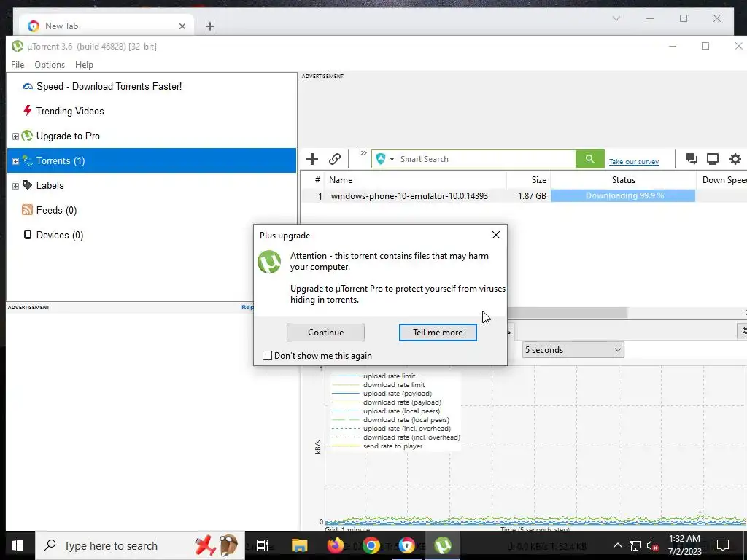
Task: Click the Tell me more button
Action: pos(438,332)
